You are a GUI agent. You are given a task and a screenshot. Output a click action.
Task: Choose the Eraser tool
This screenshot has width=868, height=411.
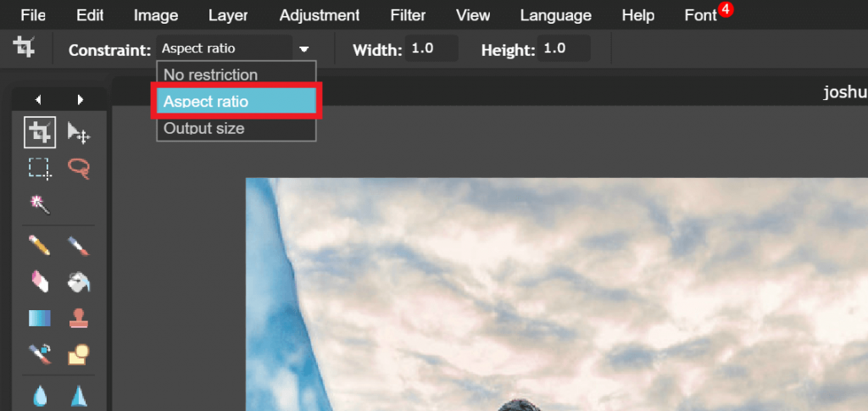40,281
